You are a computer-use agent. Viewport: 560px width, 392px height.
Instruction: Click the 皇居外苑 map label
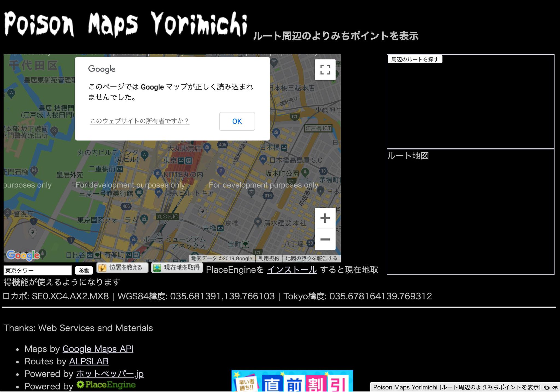[x=70, y=175]
